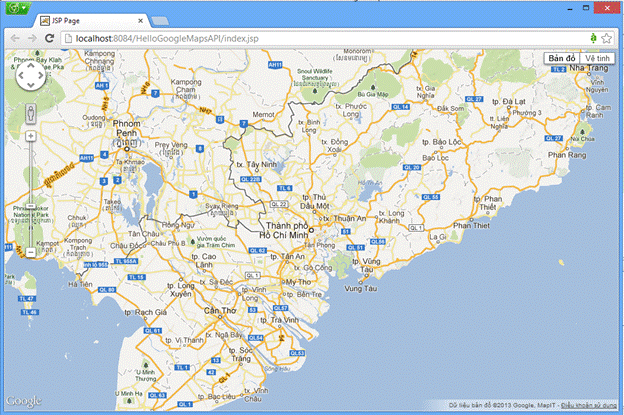Reload the page with refresh icon

click(49, 38)
